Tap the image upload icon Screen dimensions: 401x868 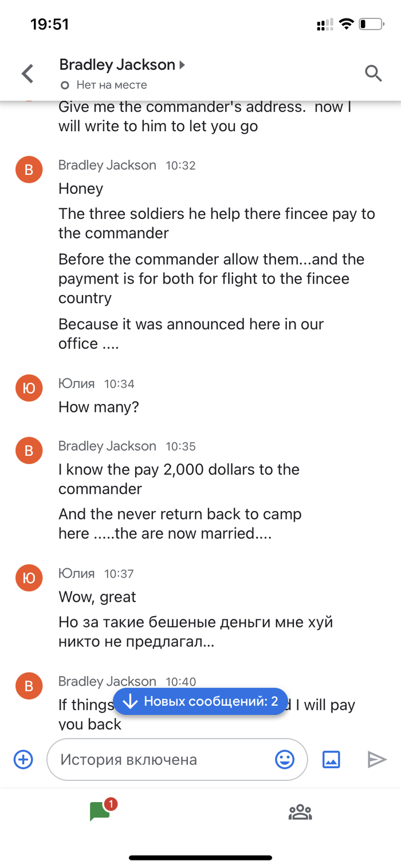point(332,760)
